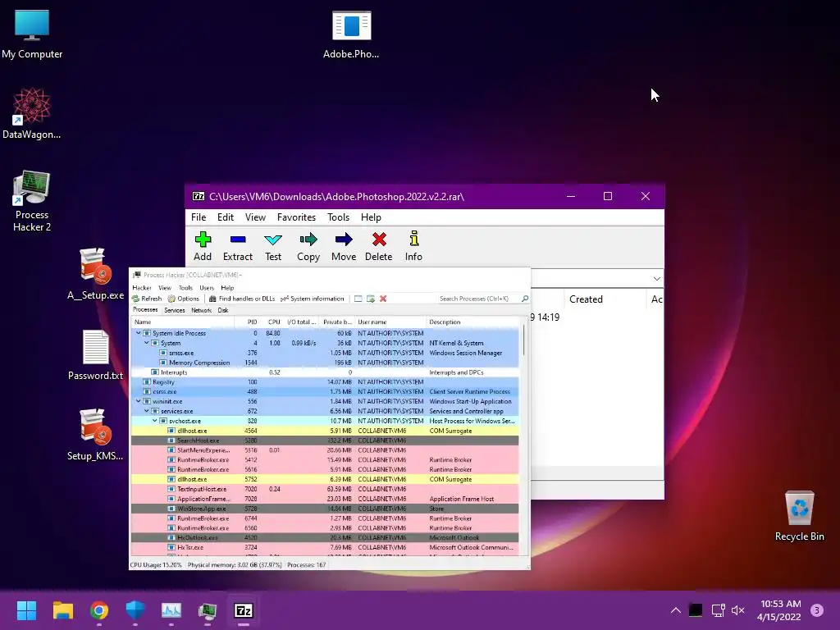Select the Password.txt desktop file
The height and width of the screenshot is (630, 840).
[95, 354]
